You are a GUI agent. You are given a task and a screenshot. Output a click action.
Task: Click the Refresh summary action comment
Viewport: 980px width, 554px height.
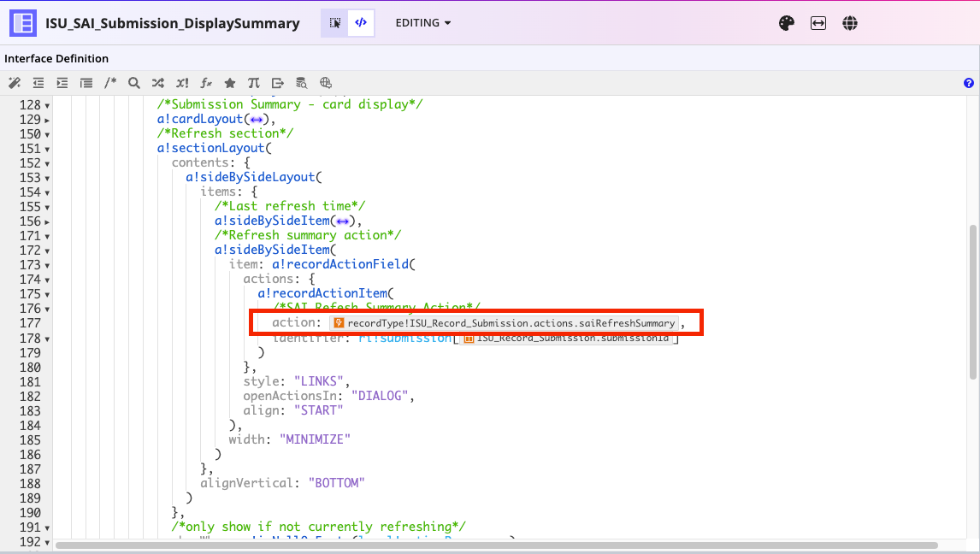tap(308, 235)
